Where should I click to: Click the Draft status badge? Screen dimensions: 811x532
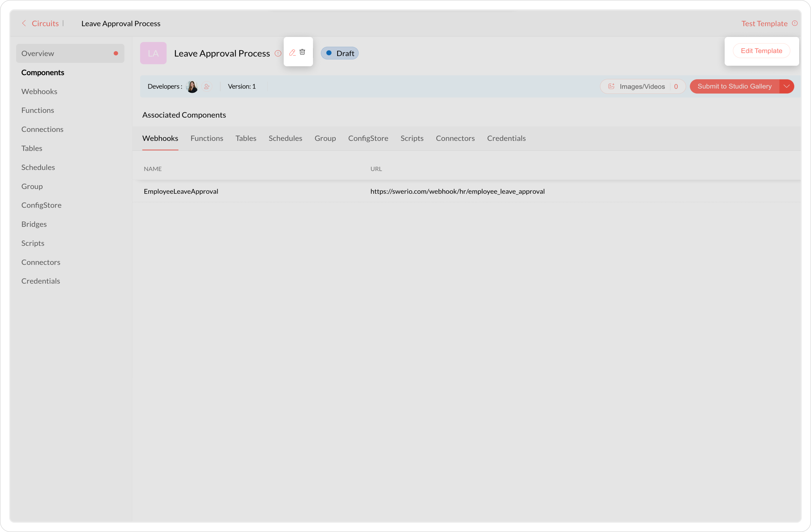point(340,53)
